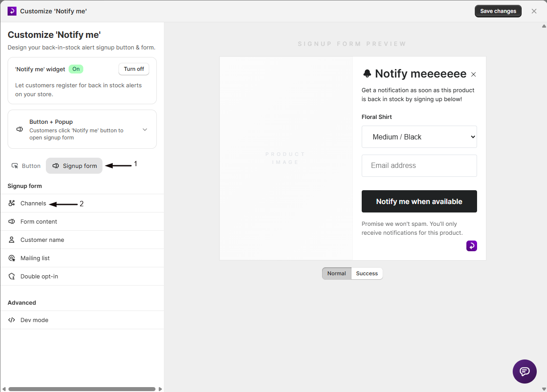Open the Form content settings

coord(82,221)
